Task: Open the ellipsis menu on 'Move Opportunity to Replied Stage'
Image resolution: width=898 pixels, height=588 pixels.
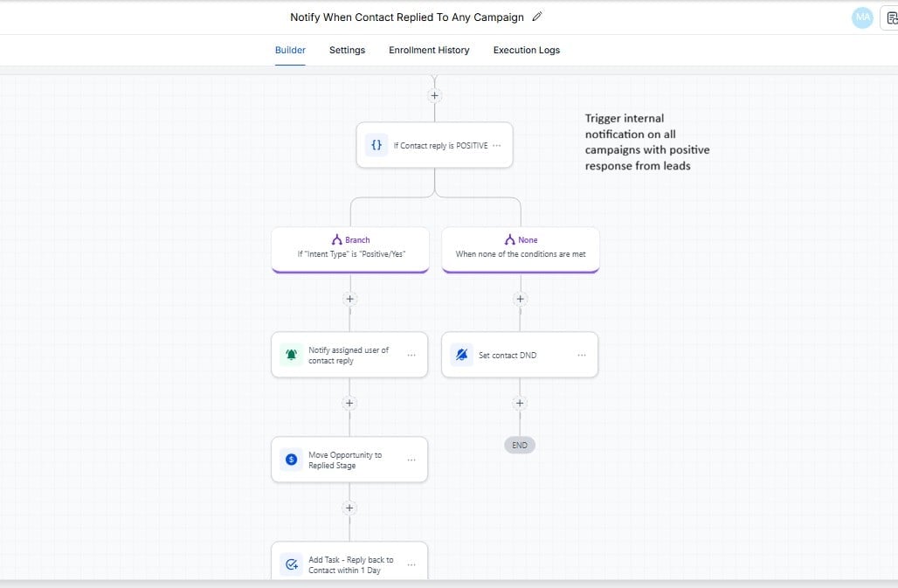Action: pos(411,460)
